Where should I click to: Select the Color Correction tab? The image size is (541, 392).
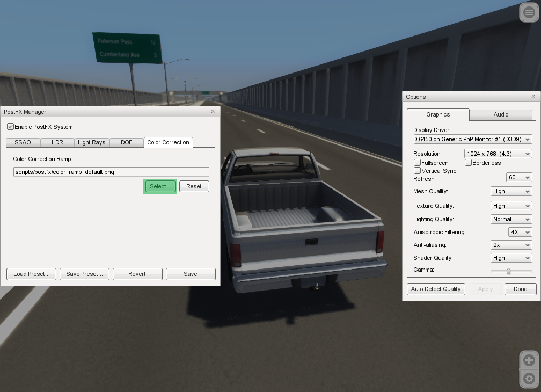click(169, 142)
